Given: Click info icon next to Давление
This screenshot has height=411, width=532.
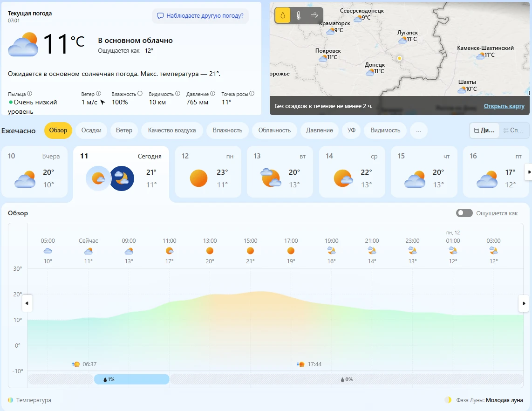Looking at the screenshot, I should coord(212,94).
